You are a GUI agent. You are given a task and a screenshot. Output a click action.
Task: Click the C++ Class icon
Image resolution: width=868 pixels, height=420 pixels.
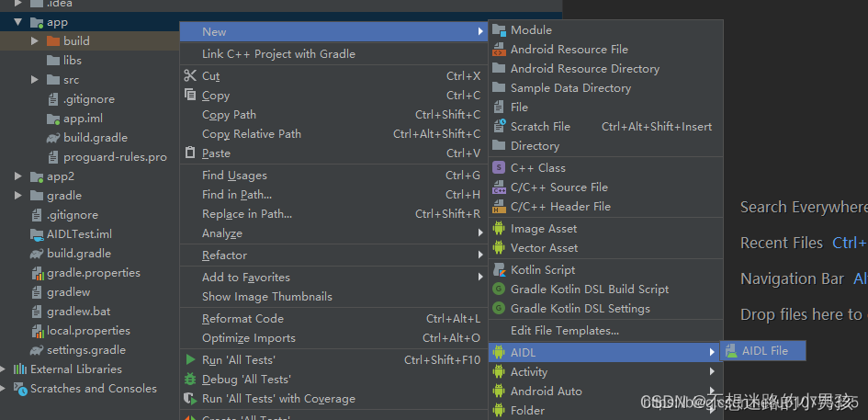[499, 167]
